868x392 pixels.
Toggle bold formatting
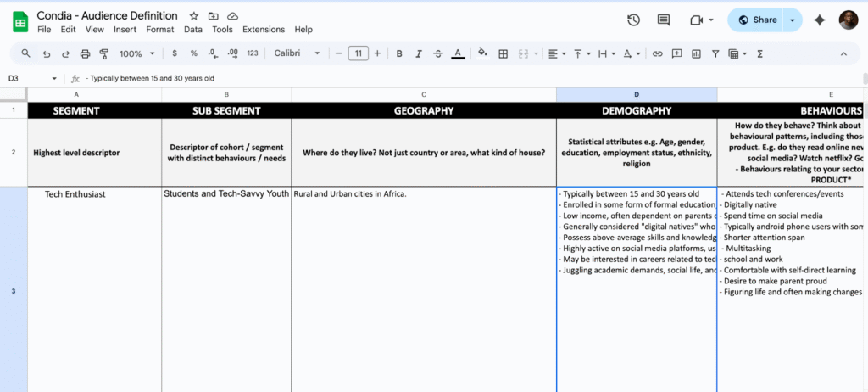coord(399,53)
